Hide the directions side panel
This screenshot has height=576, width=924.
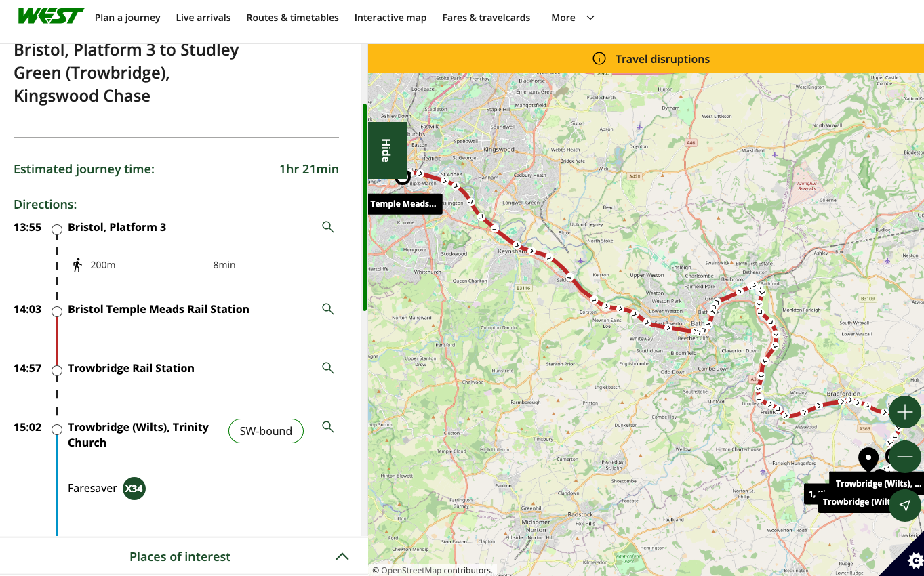pyautogui.click(x=386, y=150)
